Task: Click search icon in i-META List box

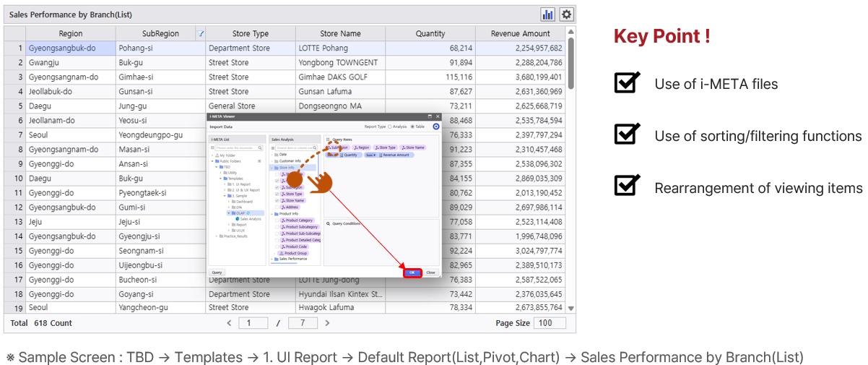Action: [259, 147]
